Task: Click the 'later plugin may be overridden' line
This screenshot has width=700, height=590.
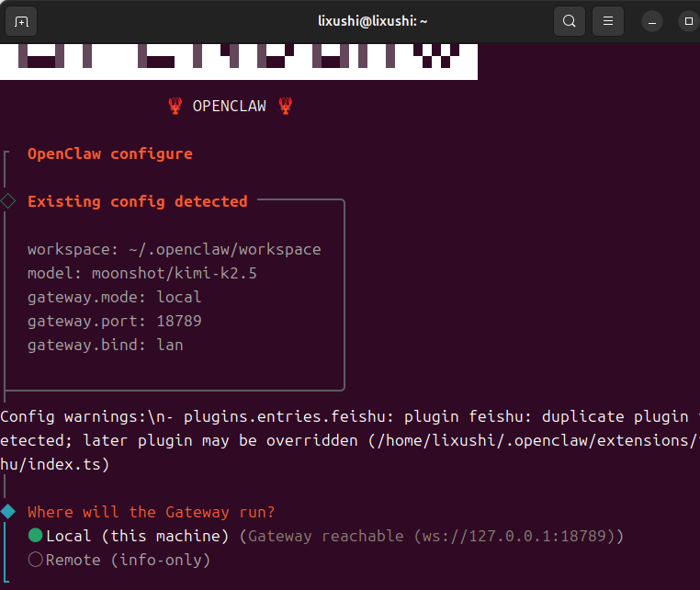Action: tap(350, 441)
